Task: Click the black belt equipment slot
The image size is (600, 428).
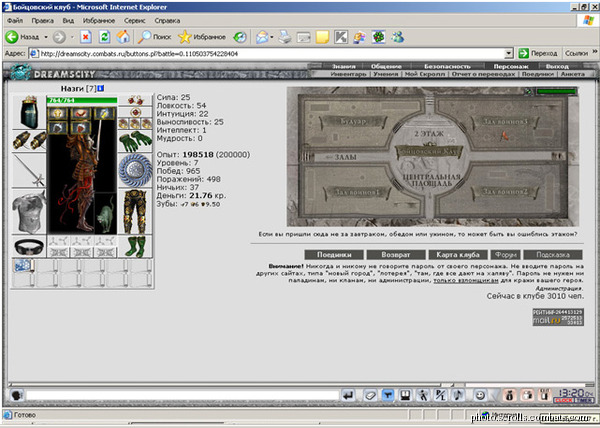Action: pyautogui.click(x=29, y=247)
